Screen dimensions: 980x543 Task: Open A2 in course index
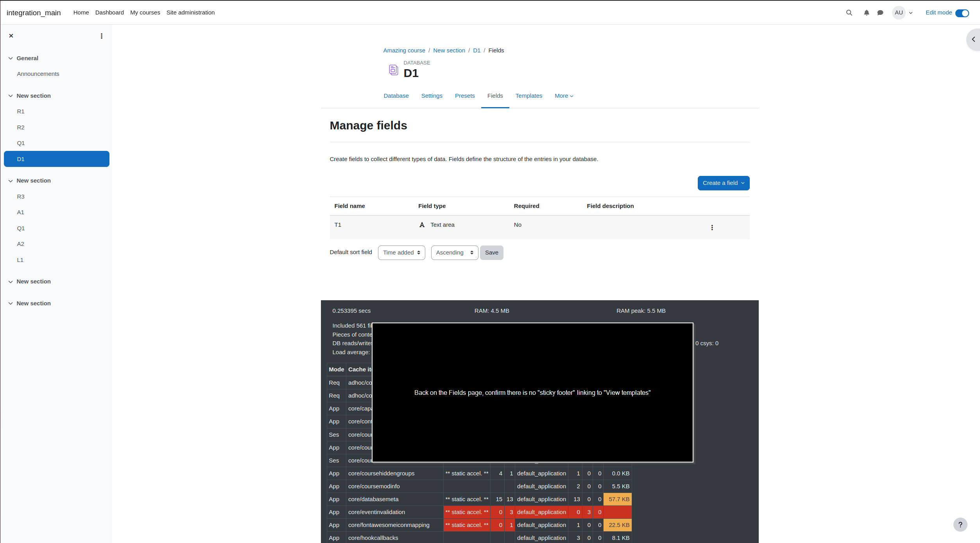click(x=21, y=244)
